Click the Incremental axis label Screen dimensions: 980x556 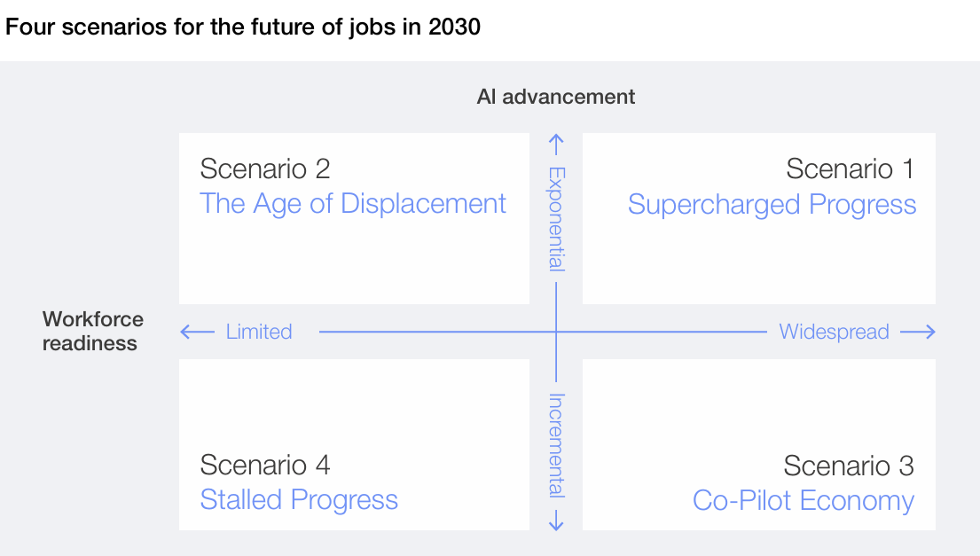[556, 445]
